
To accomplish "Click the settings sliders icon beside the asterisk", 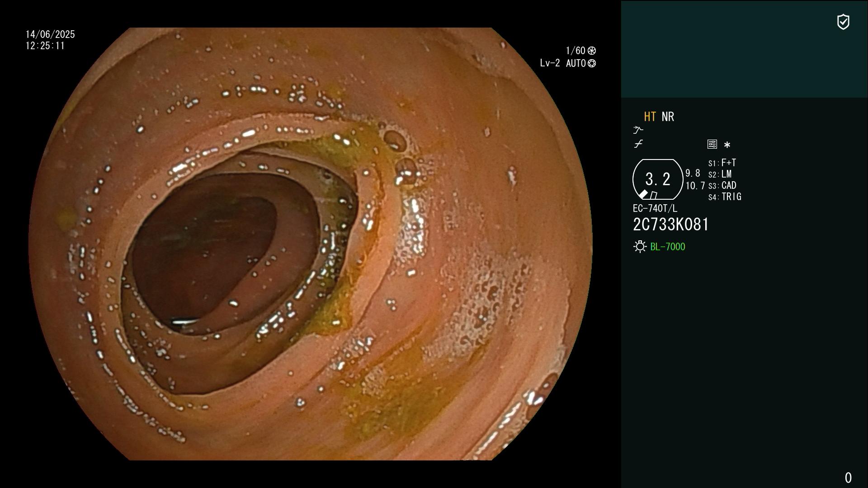I will [712, 144].
